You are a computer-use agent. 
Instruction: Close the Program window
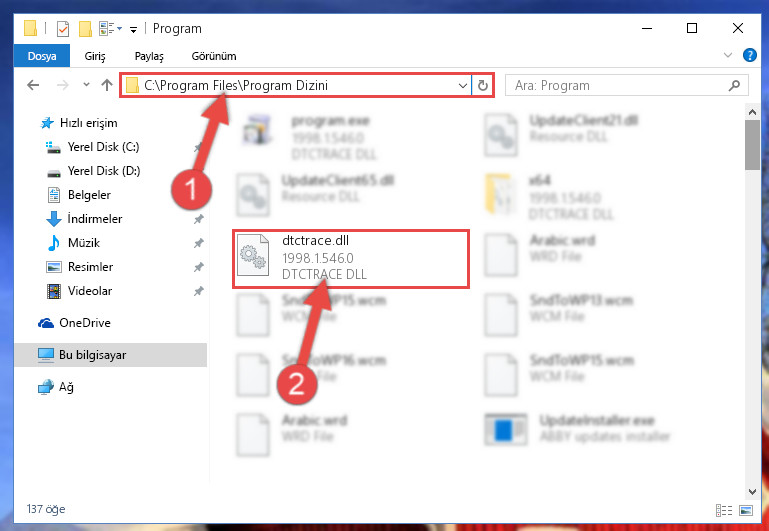coord(738,28)
